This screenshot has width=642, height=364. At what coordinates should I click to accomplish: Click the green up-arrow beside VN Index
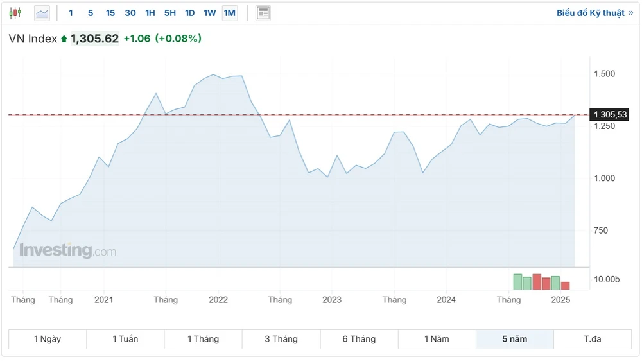(64, 39)
